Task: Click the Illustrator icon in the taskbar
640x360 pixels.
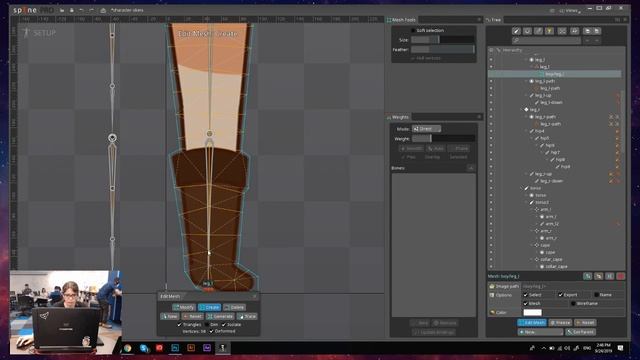Action: point(191,348)
